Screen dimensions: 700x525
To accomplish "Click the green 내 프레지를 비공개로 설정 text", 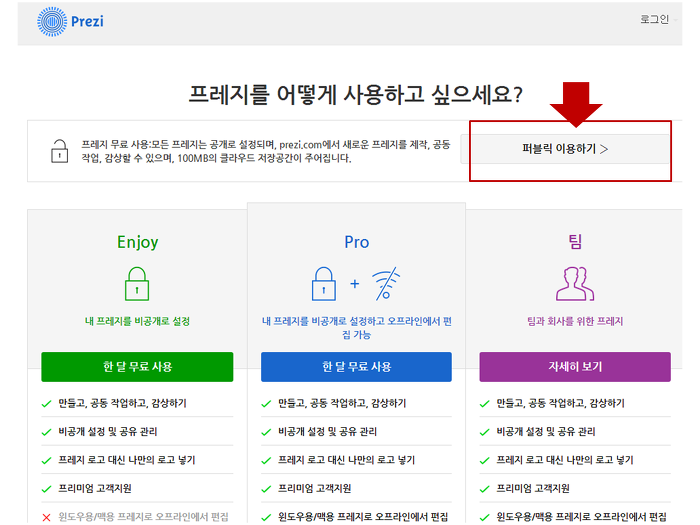I will coord(138,321).
